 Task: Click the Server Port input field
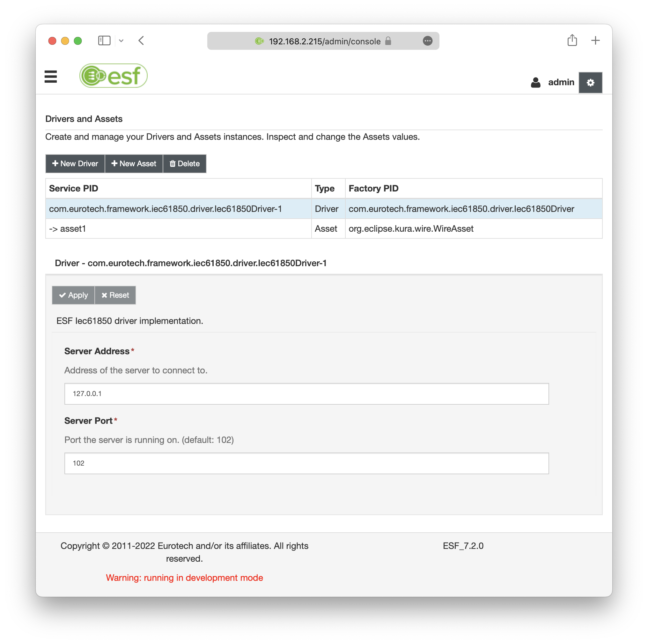(306, 463)
